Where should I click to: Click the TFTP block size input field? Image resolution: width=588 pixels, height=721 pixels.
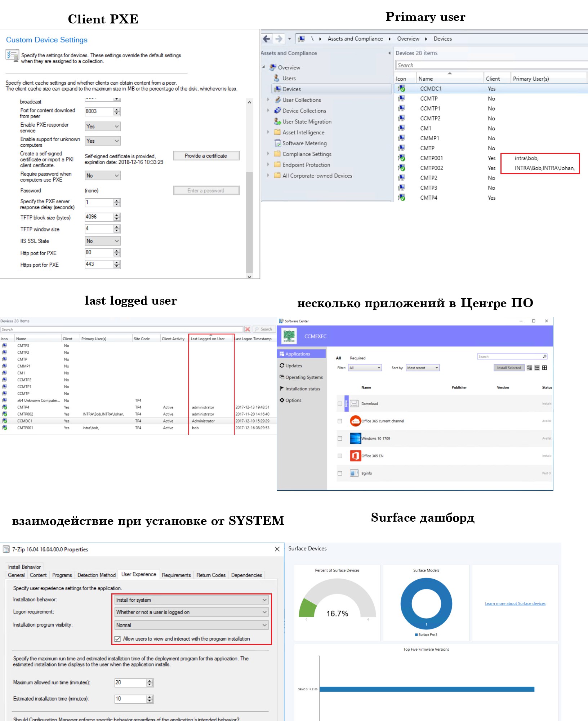99,217
